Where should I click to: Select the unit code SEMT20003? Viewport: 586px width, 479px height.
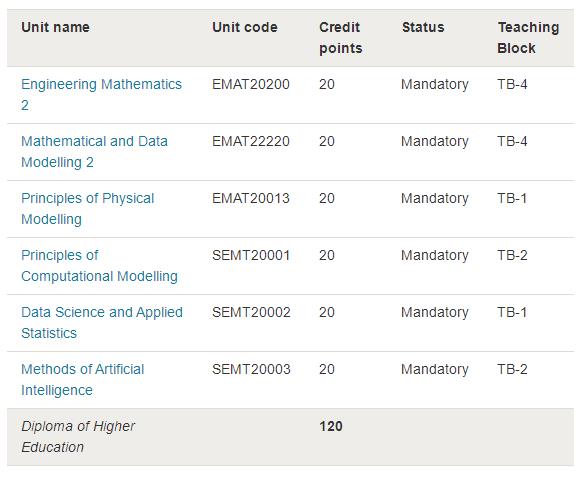coord(251,370)
